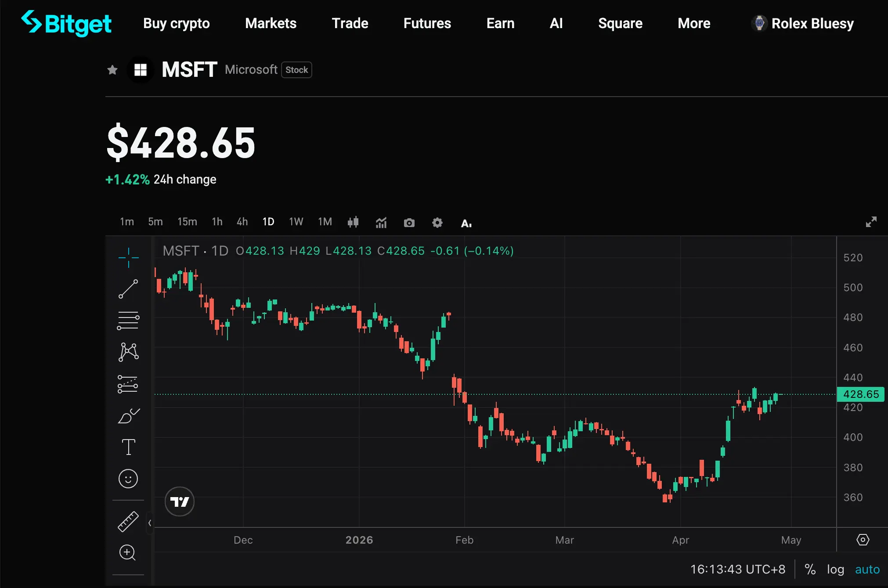Image resolution: width=888 pixels, height=588 pixels.
Task: Switch chart interval to 1W
Action: [296, 222]
